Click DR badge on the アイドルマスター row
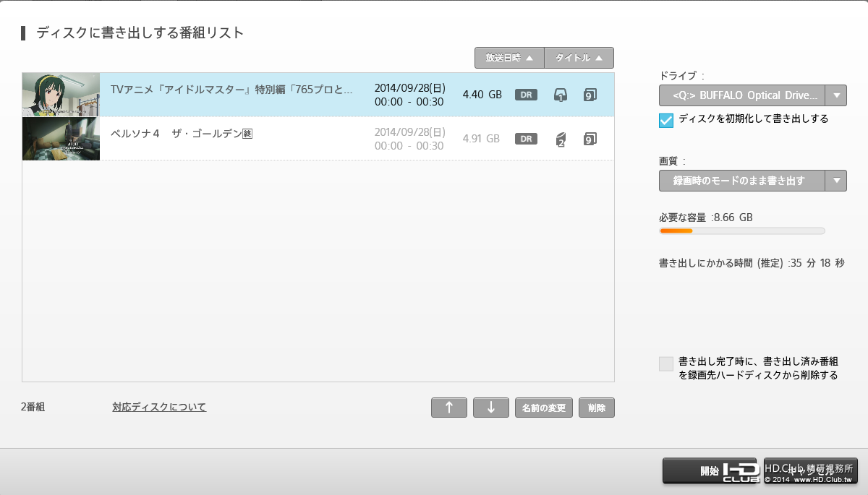 tap(526, 95)
